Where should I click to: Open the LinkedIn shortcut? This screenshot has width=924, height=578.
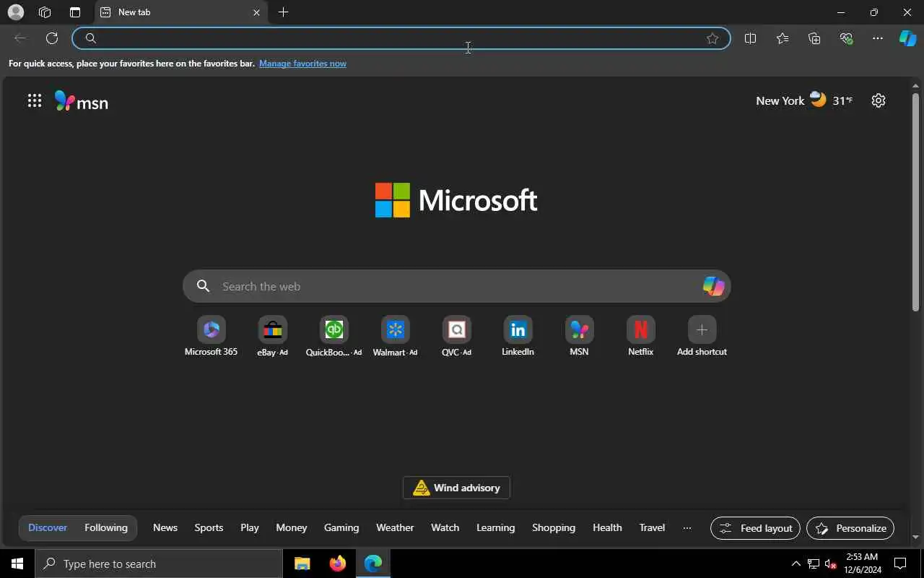point(518,337)
